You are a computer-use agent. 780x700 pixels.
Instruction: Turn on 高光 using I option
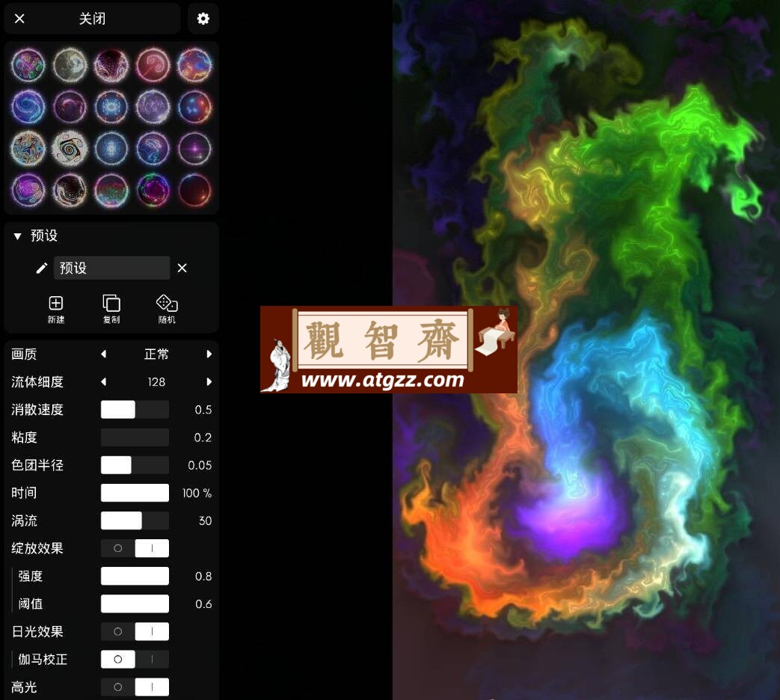coord(153,687)
